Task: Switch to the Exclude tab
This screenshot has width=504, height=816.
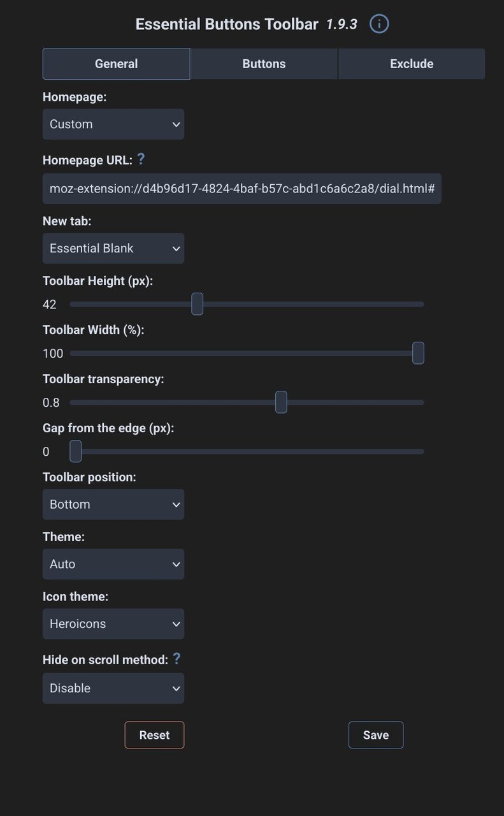Action: point(412,64)
